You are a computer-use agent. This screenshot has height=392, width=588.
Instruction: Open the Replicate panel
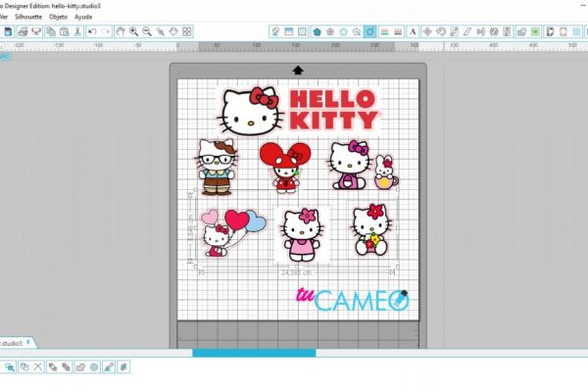pyautogui.click(x=494, y=32)
